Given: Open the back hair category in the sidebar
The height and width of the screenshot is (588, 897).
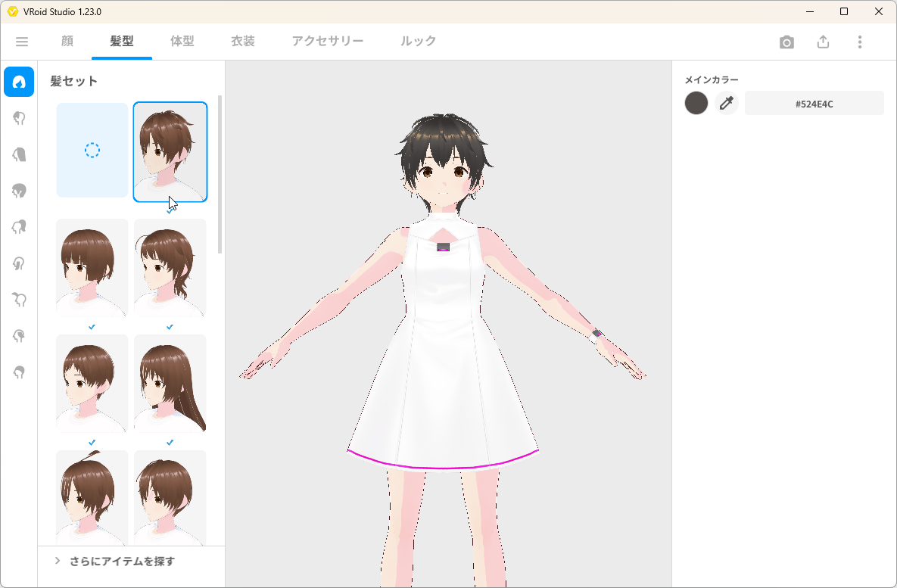Looking at the screenshot, I should coord(19,154).
